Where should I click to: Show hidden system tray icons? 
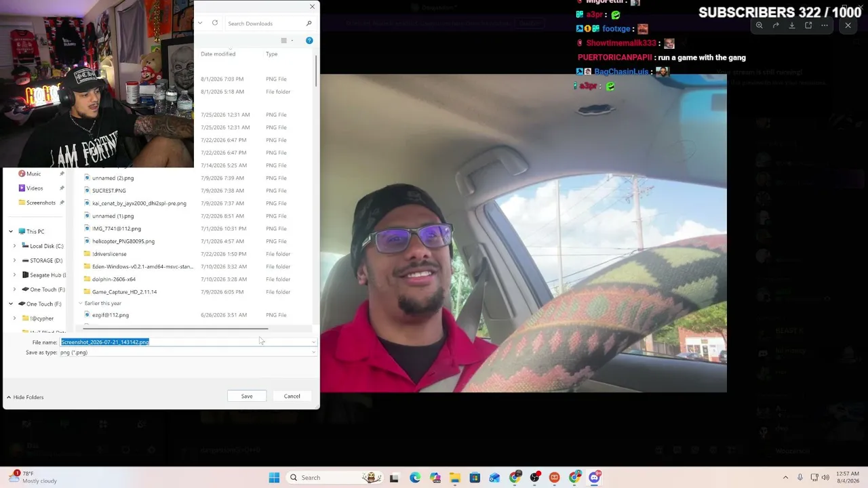click(x=785, y=478)
